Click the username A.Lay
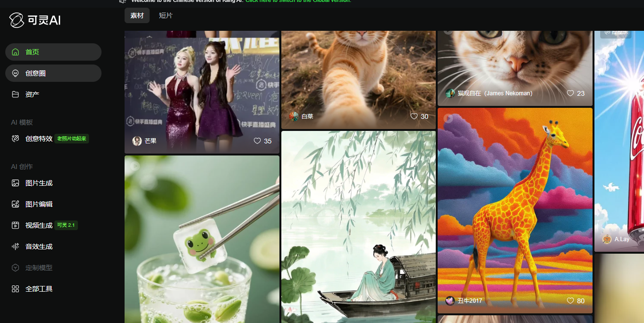 [622, 239]
